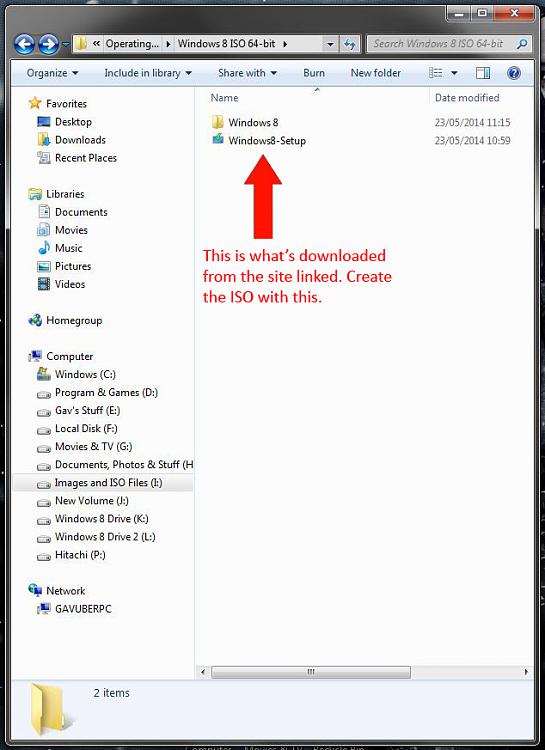Expand the arrow after Operating... breadcrumb
Screen dimensions: 545x750
pyautogui.click(x=168, y=44)
